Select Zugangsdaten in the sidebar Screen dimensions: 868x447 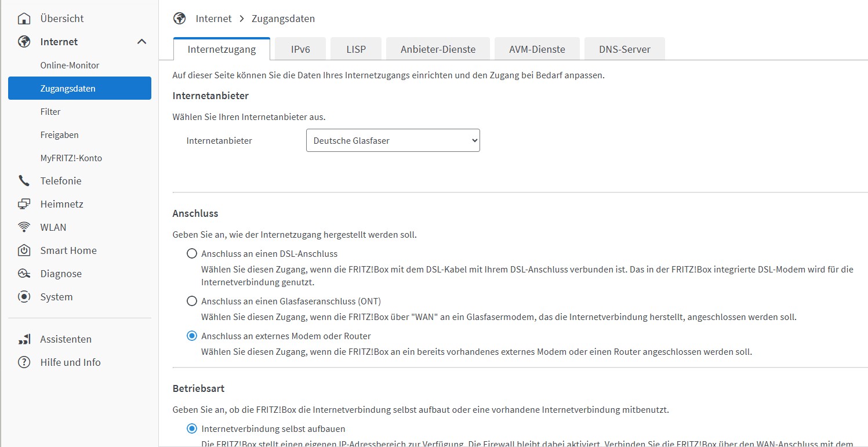[79, 88]
